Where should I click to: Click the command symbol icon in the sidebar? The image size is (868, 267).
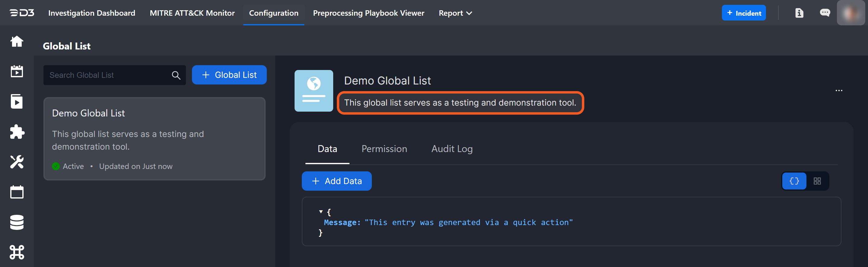point(17,252)
